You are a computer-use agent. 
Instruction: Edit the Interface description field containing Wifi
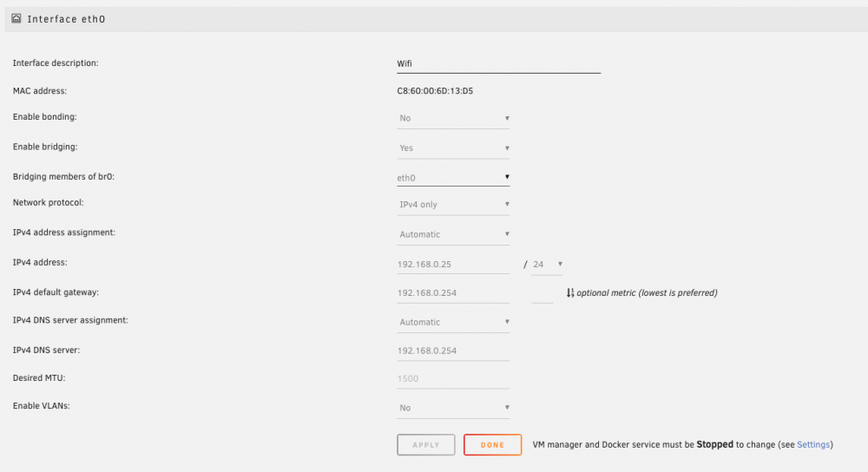click(x=498, y=63)
